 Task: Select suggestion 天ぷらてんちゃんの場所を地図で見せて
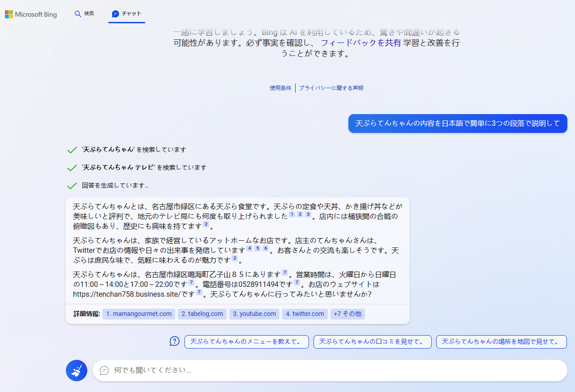click(501, 342)
